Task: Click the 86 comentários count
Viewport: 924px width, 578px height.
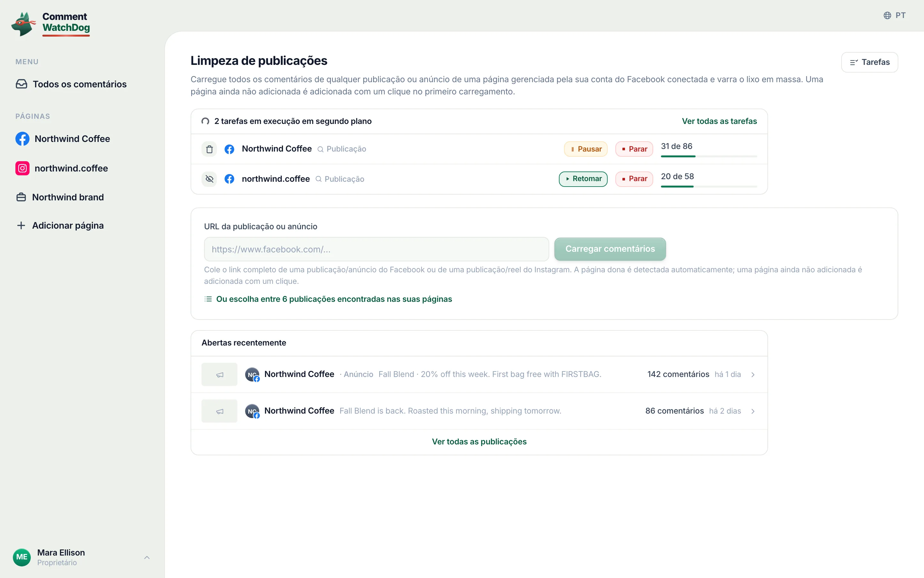Action: 674,411
